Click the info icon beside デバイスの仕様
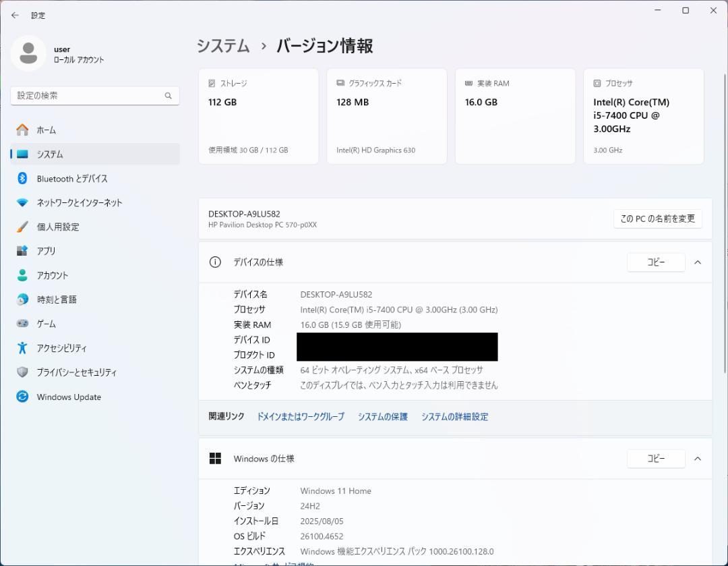The width and height of the screenshot is (728, 566). click(x=215, y=262)
